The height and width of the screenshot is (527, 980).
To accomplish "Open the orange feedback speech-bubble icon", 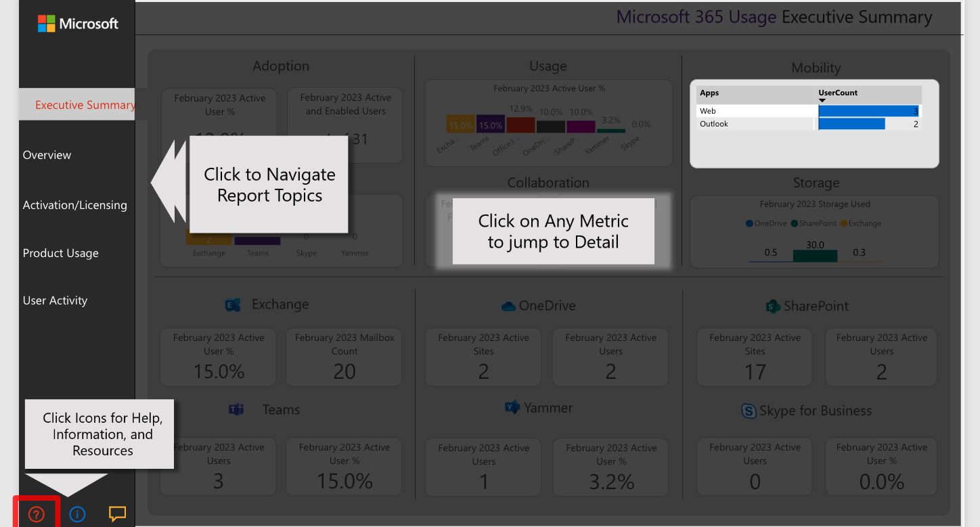I will 118,514.
